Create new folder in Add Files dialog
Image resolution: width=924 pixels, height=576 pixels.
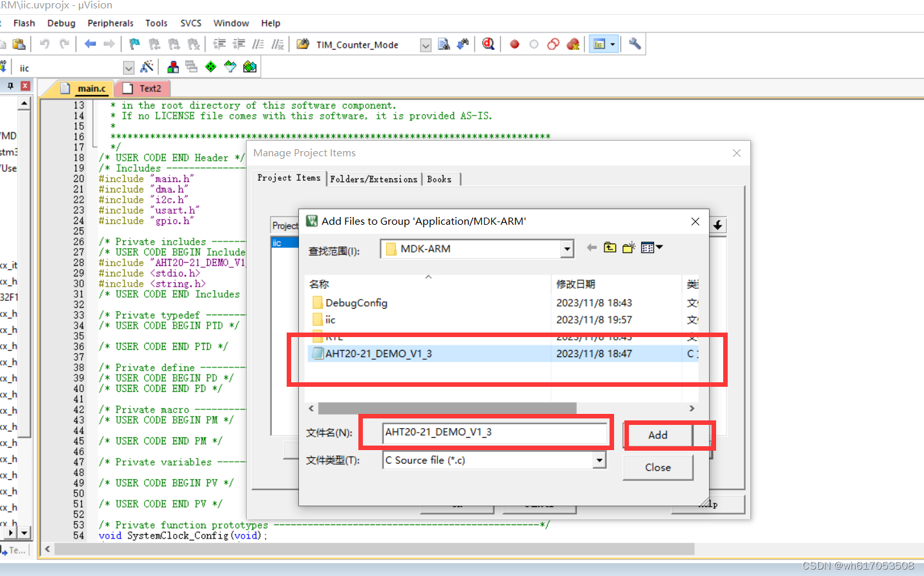pos(629,247)
